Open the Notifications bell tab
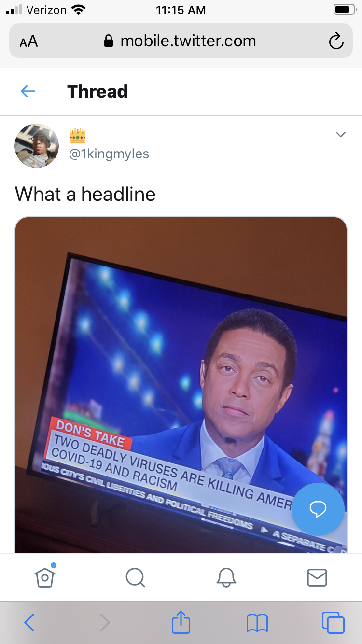Screen dimensions: 362x644 click(x=226, y=577)
